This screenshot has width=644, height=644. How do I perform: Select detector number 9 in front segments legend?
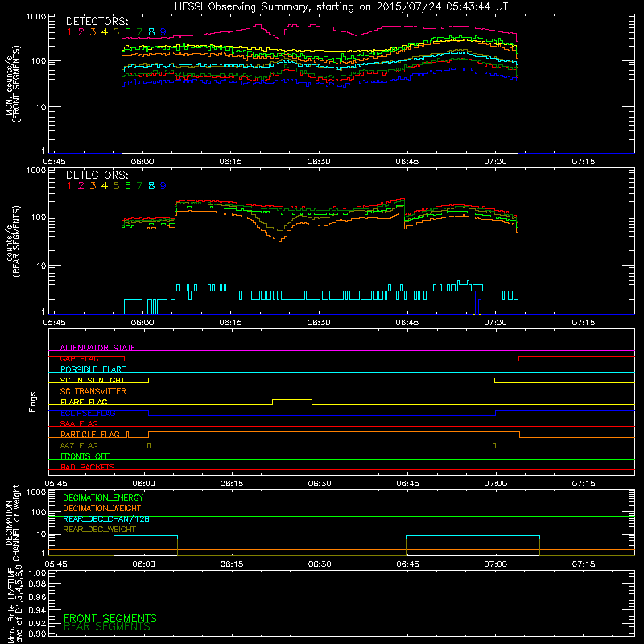tap(163, 31)
